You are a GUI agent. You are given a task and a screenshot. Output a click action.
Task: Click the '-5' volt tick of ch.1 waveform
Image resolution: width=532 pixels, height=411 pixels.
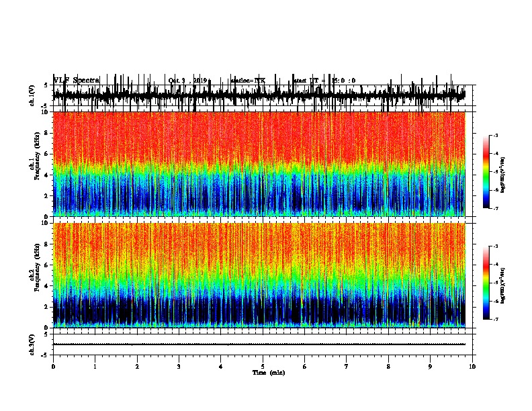tap(45, 107)
